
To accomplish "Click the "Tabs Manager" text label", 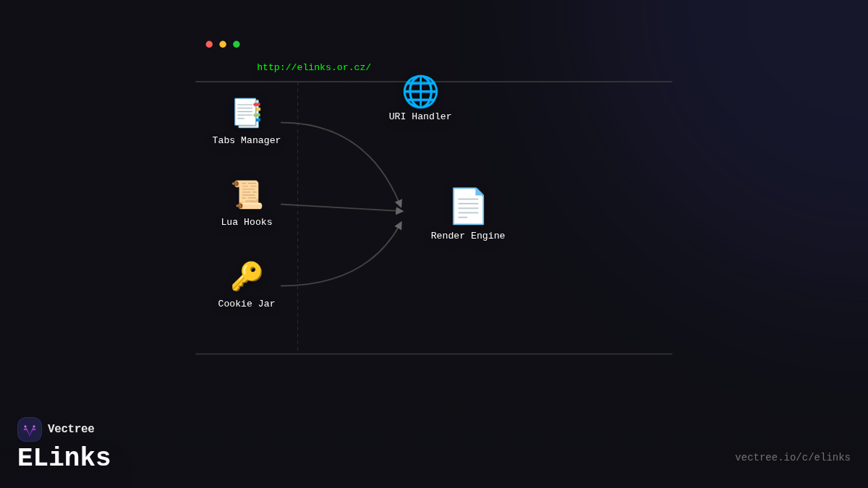I will click(x=247, y=140).
